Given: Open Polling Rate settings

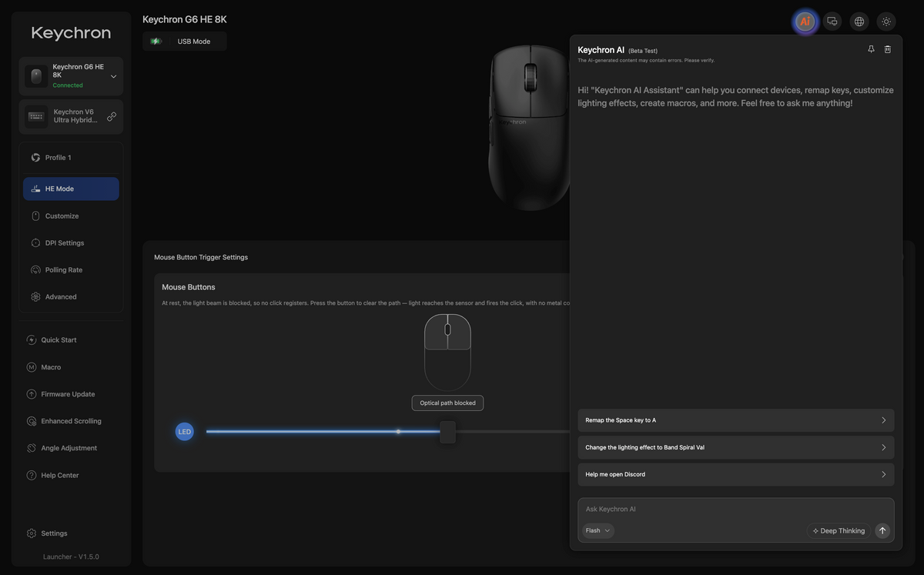Looking at the screenshot, I should [71, 270].
